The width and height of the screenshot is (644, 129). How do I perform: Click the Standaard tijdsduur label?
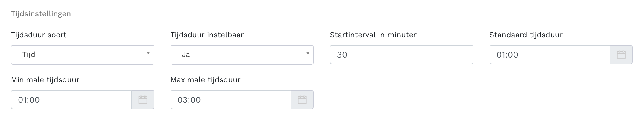526,35
